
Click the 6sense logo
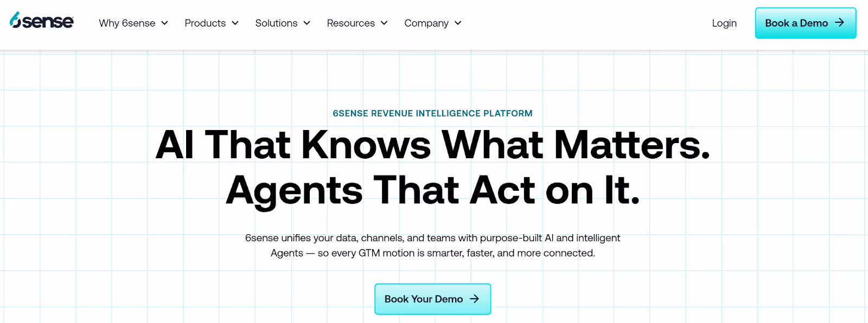pos(42,21)
